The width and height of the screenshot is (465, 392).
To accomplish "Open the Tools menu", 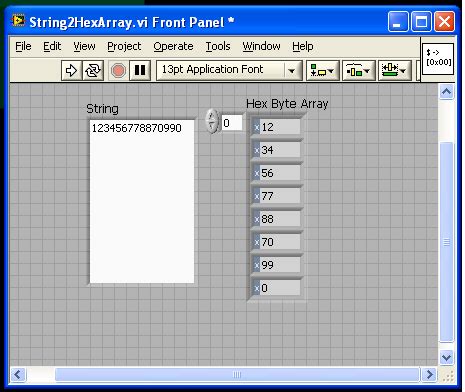I will tap(218, 46).
